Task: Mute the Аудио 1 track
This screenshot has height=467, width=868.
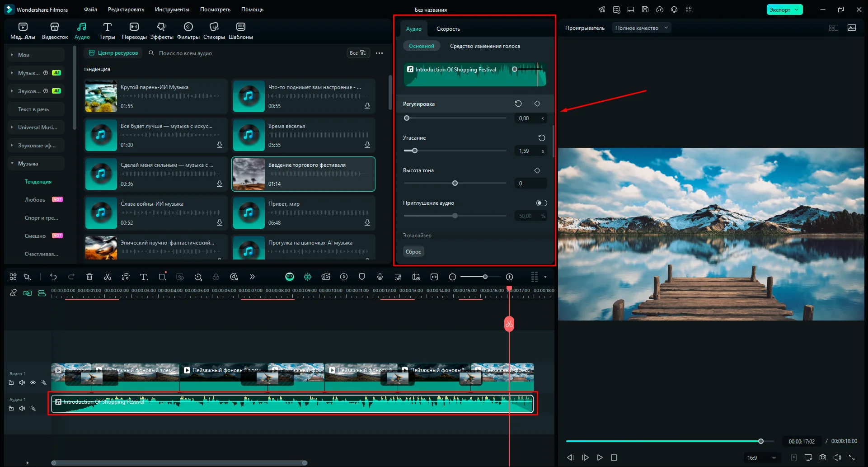Action: (x=22, y=408)
